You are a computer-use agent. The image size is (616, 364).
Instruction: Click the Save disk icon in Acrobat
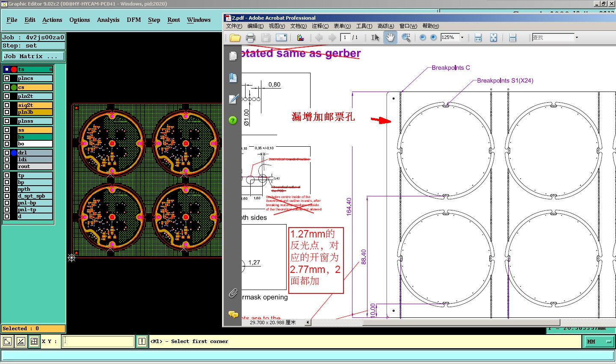tap(266, 38)
